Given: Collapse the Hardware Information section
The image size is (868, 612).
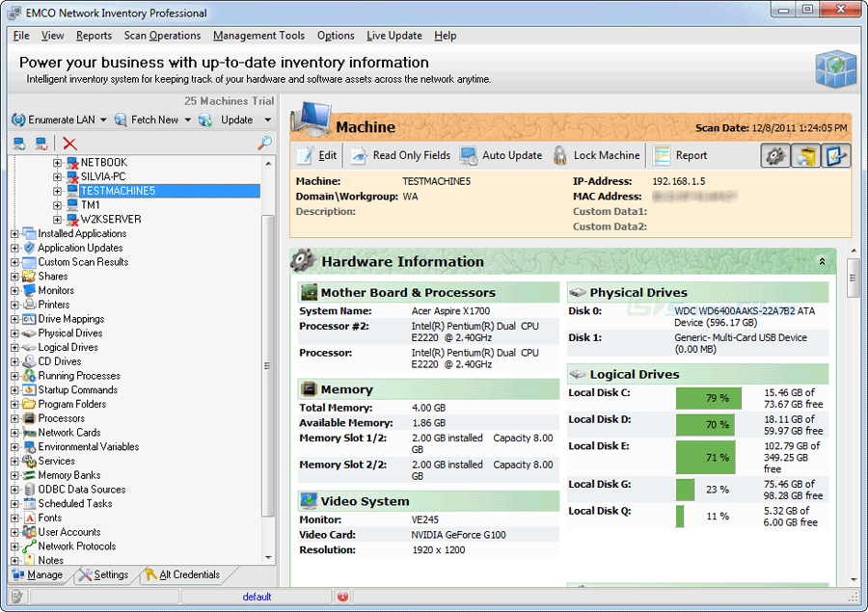Looking at the screenshot, I should (x=822, y=261).
